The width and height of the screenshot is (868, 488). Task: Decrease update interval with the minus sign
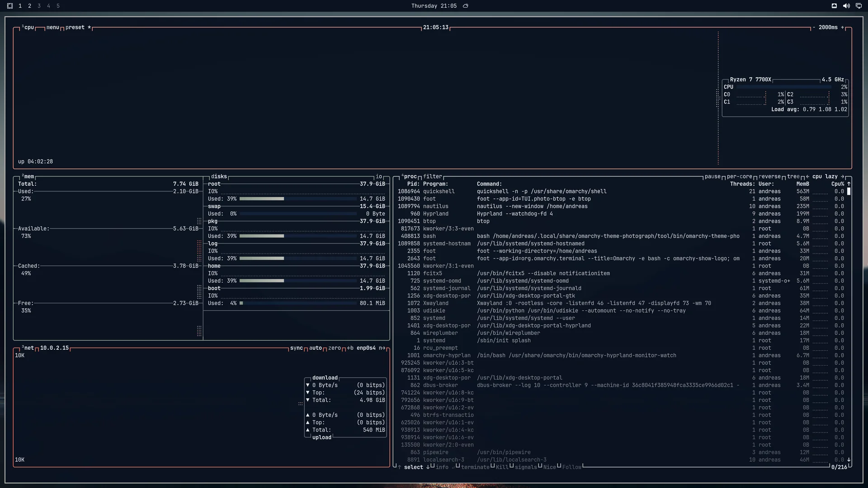[x=814, y=28]
